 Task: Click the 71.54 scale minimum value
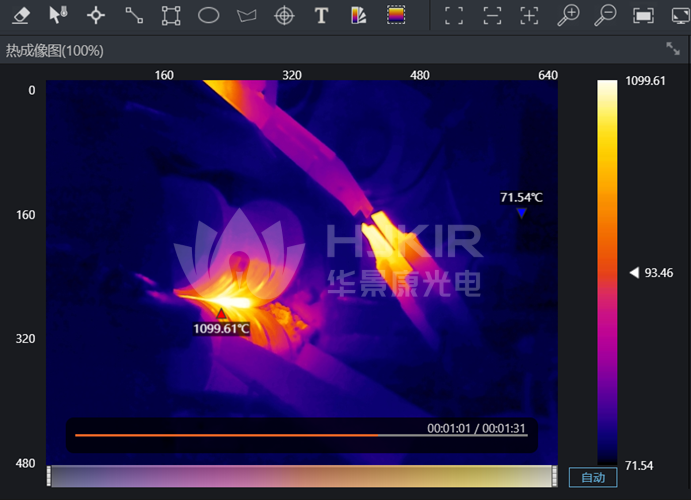coord(639,466)
